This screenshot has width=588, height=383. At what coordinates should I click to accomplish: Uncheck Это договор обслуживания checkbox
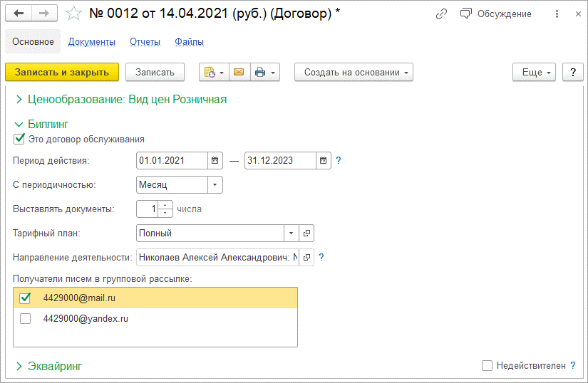pyautogui.click(x=19, y=139)
